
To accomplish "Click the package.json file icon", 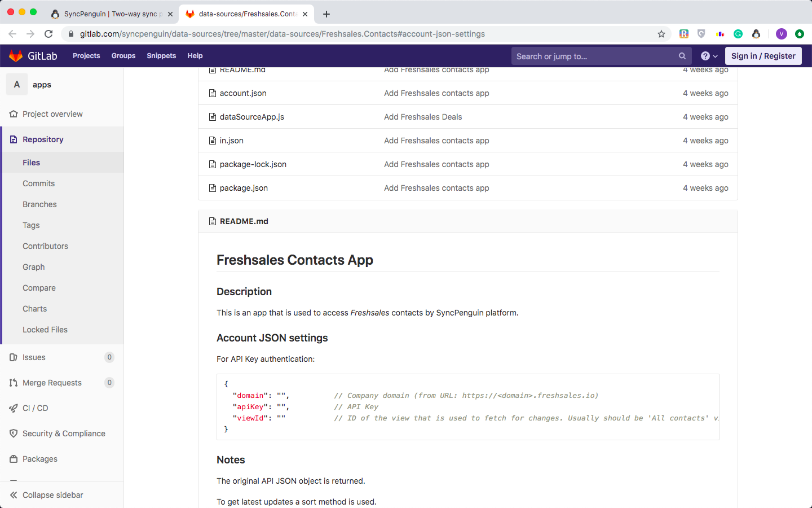I will point(213,188).
